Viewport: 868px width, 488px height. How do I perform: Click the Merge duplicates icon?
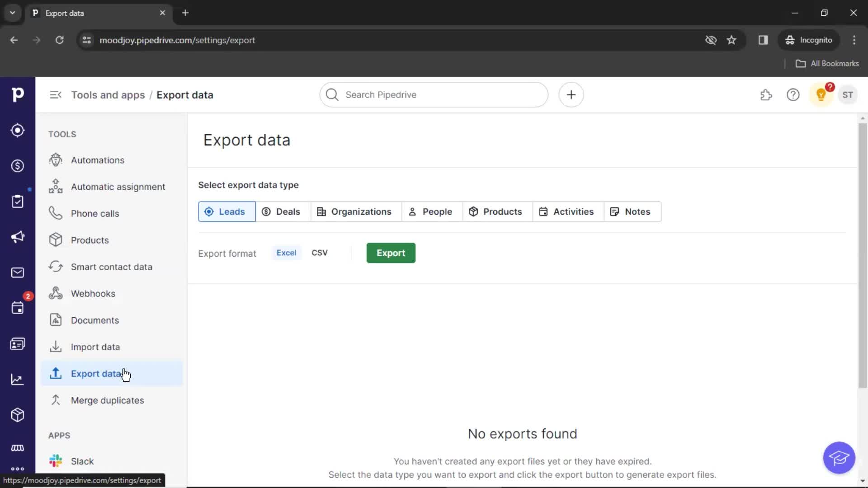click(x=56, y=400)
